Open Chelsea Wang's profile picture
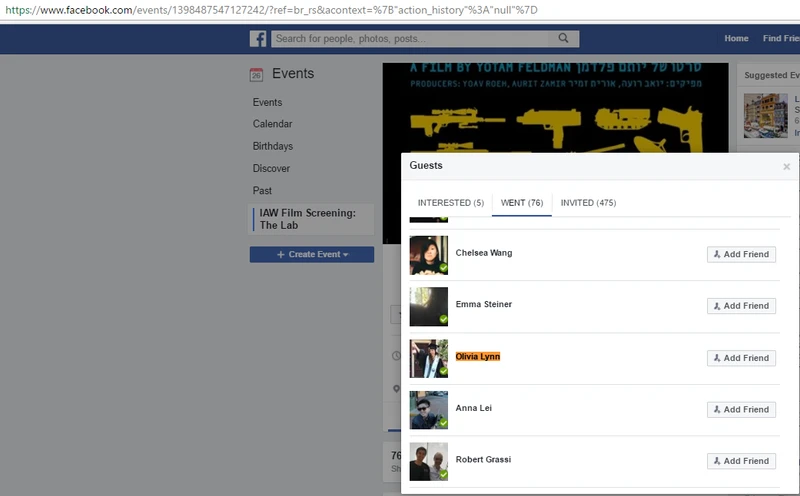The width and height of the screenshot is (800, 496). tap(429, 255)
